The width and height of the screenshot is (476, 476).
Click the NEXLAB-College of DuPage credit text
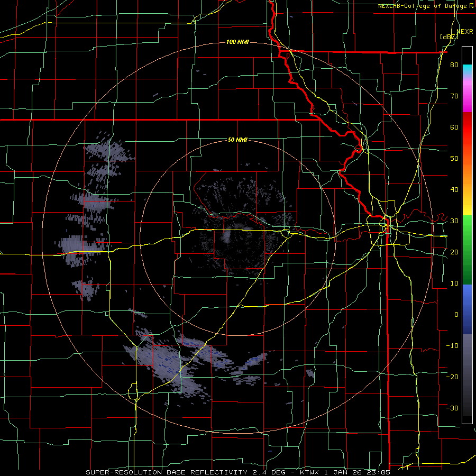click(x=426, y=6)
